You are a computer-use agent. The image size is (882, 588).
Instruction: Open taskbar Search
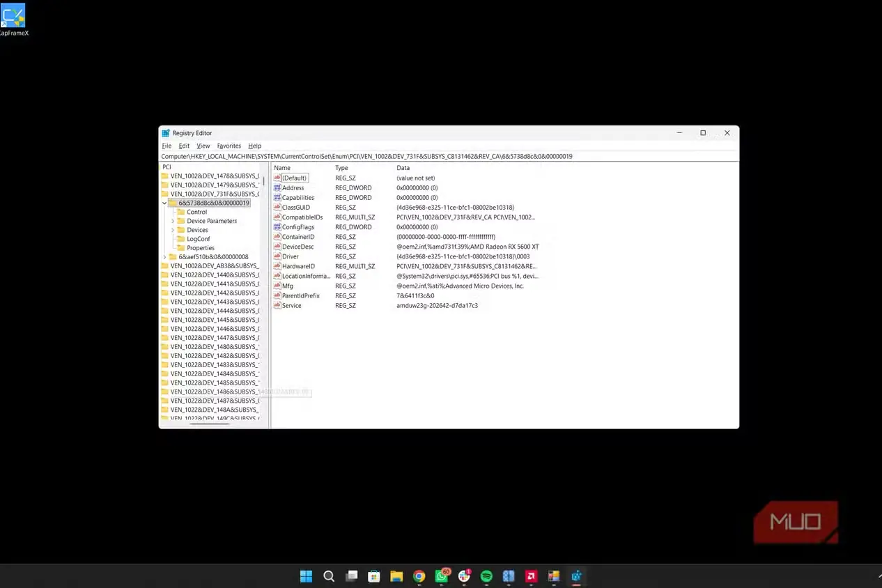click(329, 576)
